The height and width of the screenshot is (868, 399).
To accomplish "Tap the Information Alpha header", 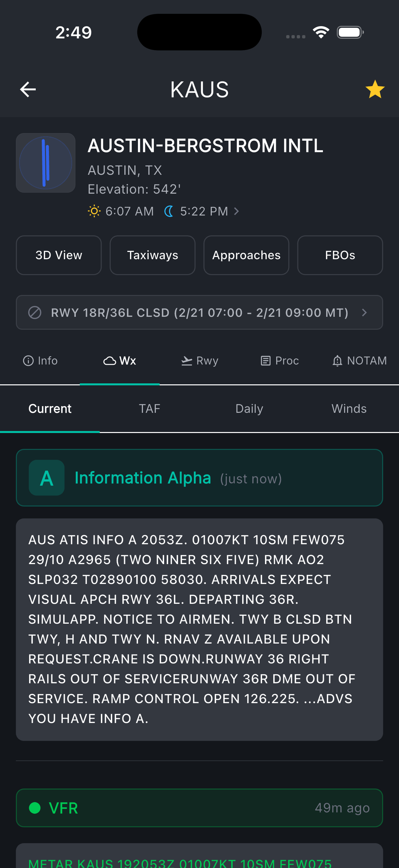I will [199, 477].
